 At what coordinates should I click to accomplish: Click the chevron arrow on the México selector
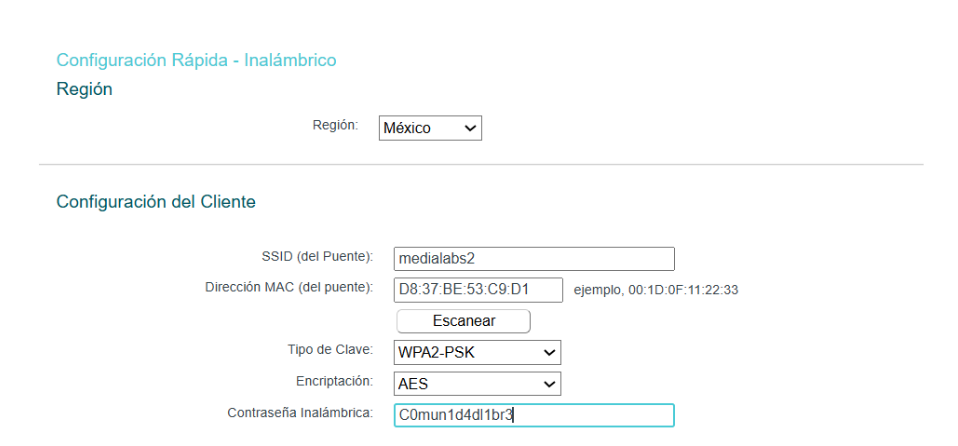click(x=468, y=128)
